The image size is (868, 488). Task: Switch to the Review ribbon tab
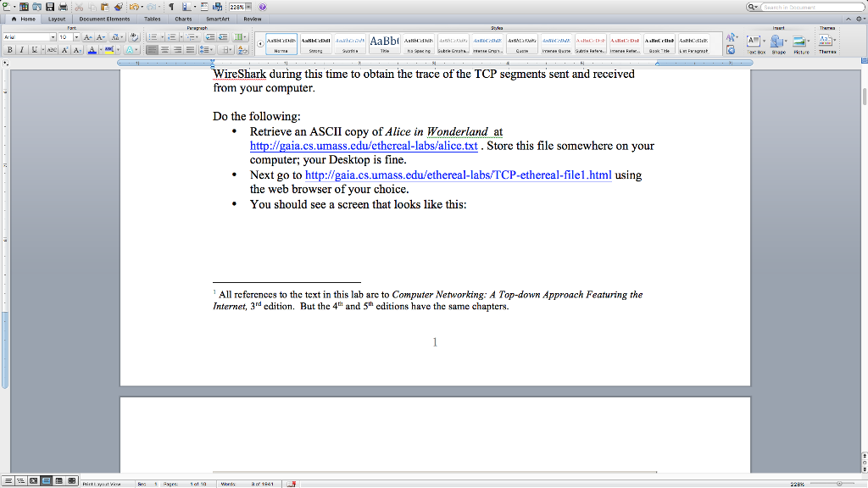pyautogui.click(x=253, y=19)
